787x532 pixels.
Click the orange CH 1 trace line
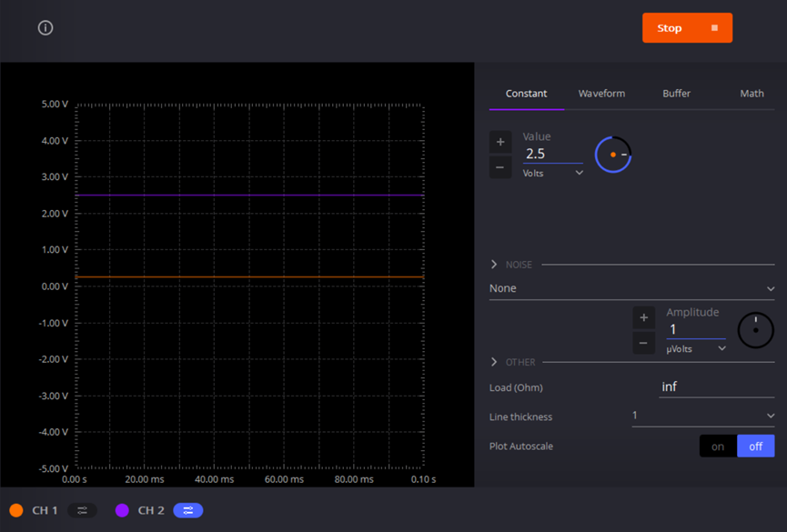pyautogui.click(x=249, y=277)
